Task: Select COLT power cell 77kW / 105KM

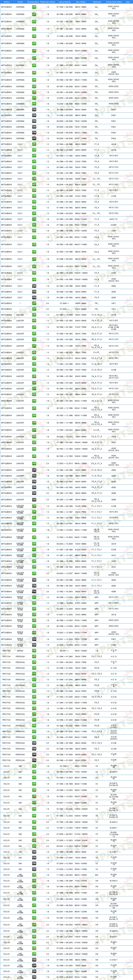Action: coord(80,225)
